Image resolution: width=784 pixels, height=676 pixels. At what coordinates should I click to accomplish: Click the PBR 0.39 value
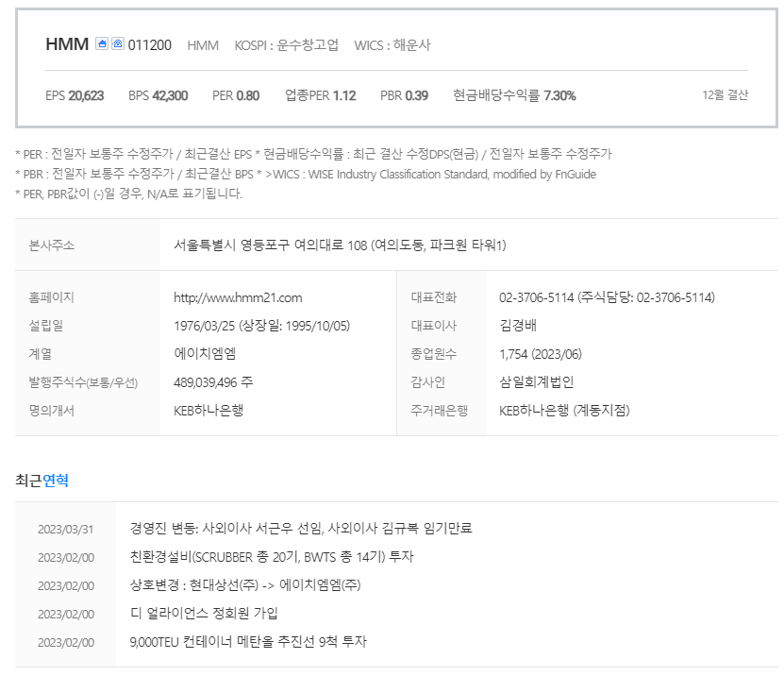point(404,95)
